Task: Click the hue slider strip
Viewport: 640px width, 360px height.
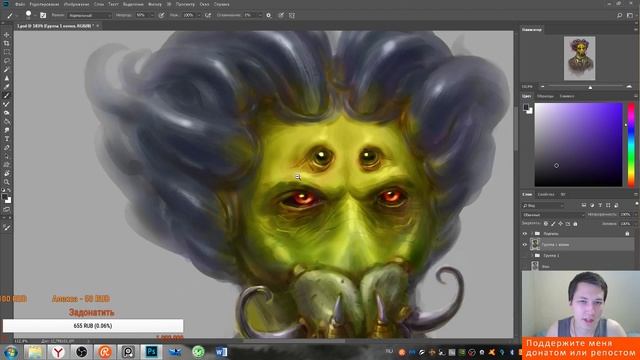Action: click(x=631, y=144)
